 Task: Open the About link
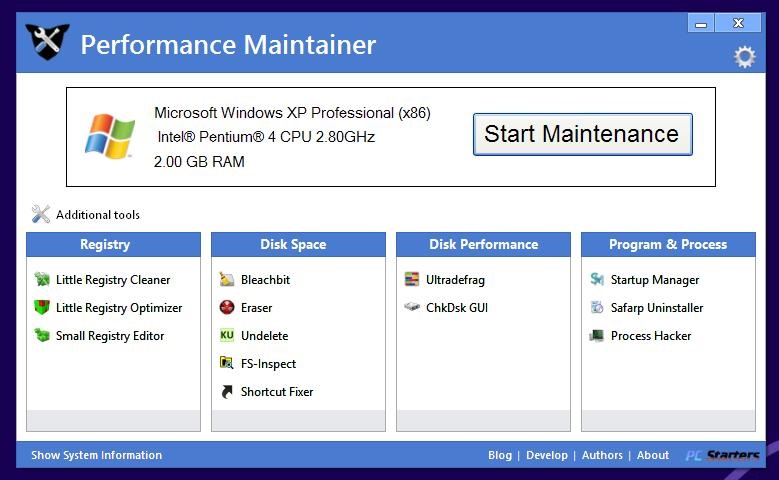(x=653, y=455)
